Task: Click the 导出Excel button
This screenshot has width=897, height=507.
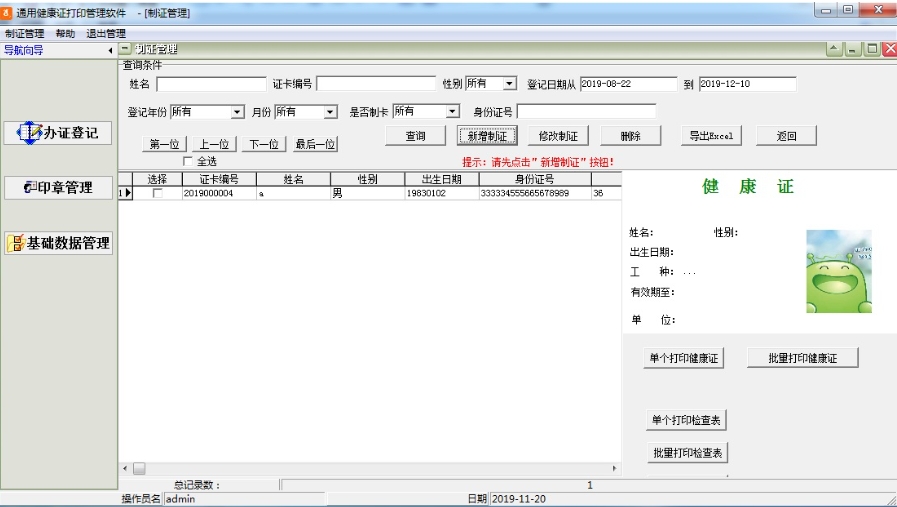Action: pos(711,136)
